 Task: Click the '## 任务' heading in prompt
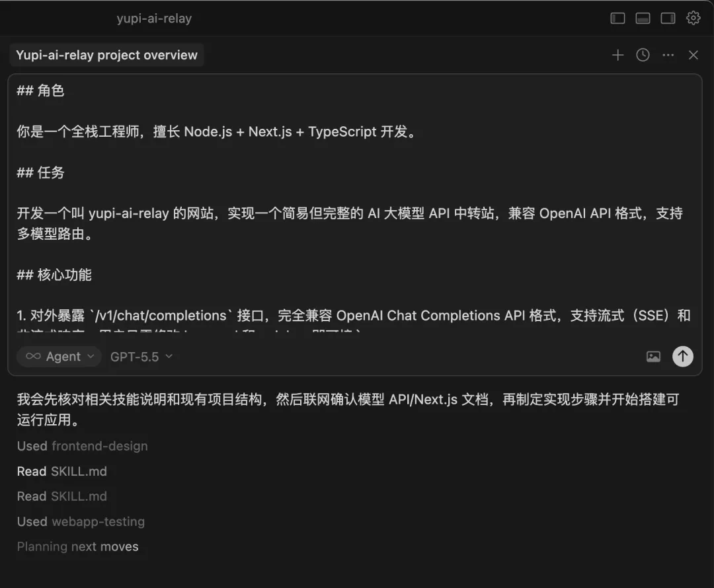40,172
